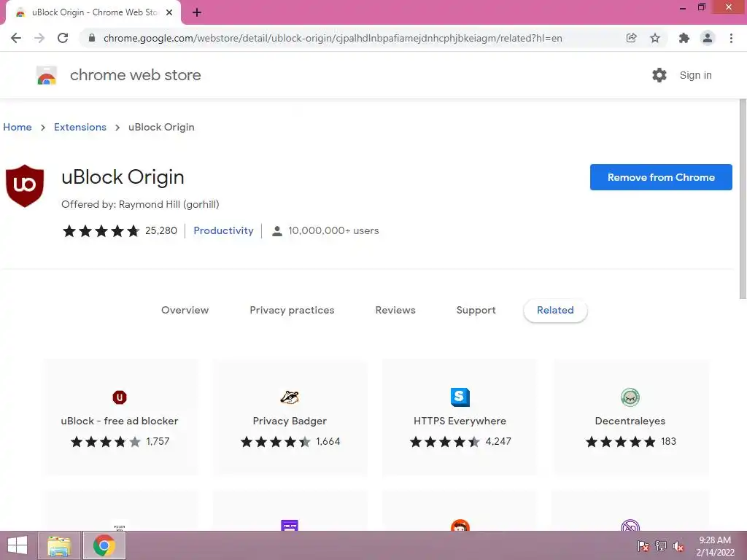This screenshot has width=747, height=560.
Task: Click the muted volume tray icon
Action: point(678,546)
